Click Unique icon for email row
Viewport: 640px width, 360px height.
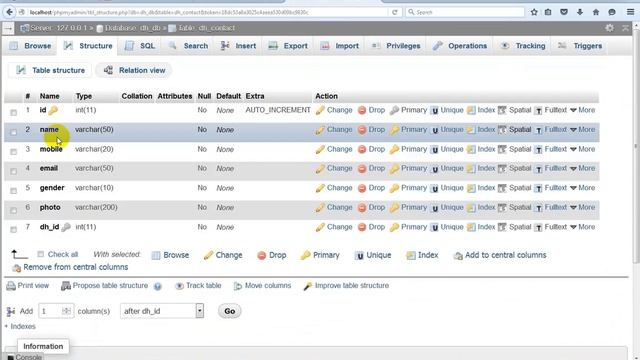pos(435,169)
